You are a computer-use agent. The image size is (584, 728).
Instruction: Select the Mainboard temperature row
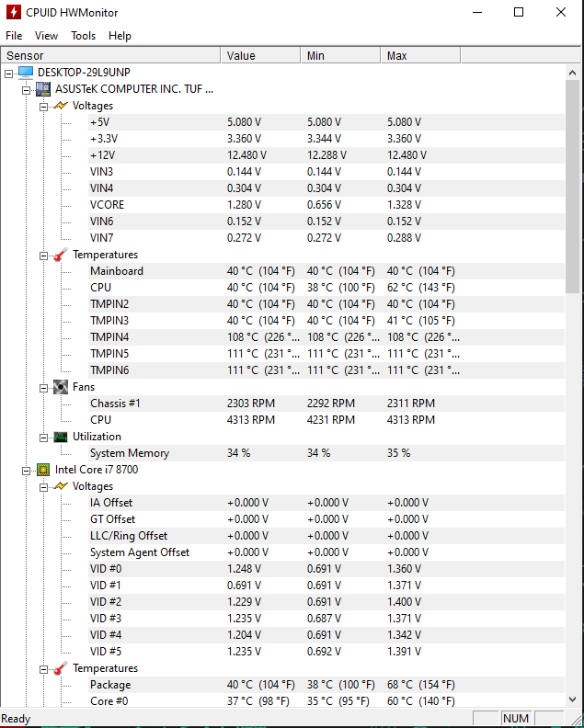(x=326, y=271)
